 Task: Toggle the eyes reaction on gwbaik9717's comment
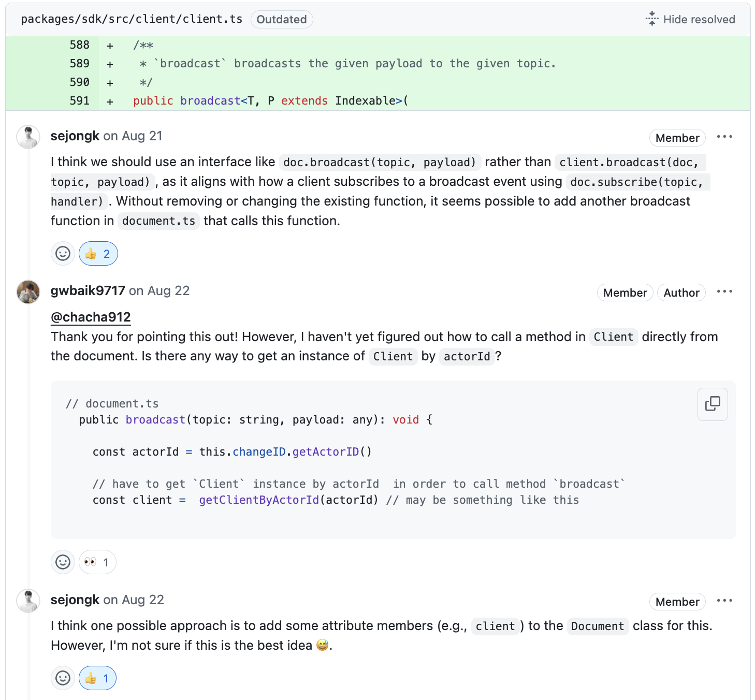click(97, 562)
